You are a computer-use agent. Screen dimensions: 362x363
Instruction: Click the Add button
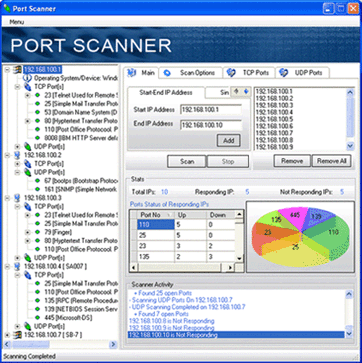[229, 141]
